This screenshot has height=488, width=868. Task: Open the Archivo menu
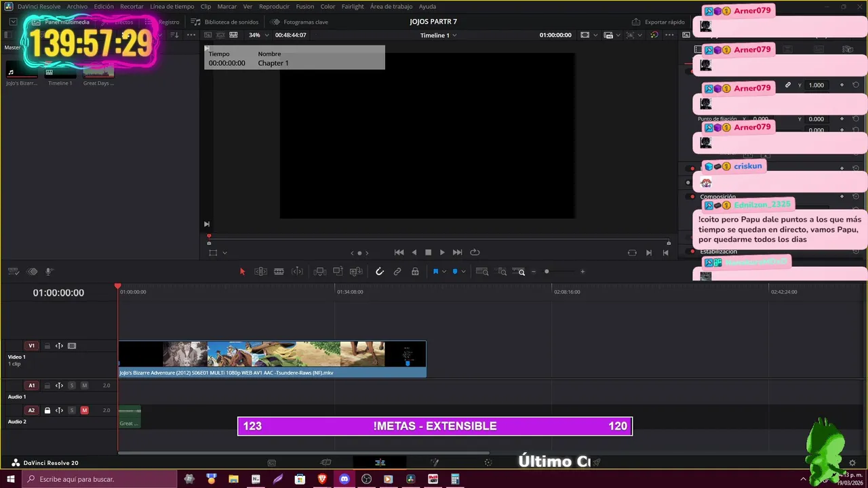click(77, 6)
